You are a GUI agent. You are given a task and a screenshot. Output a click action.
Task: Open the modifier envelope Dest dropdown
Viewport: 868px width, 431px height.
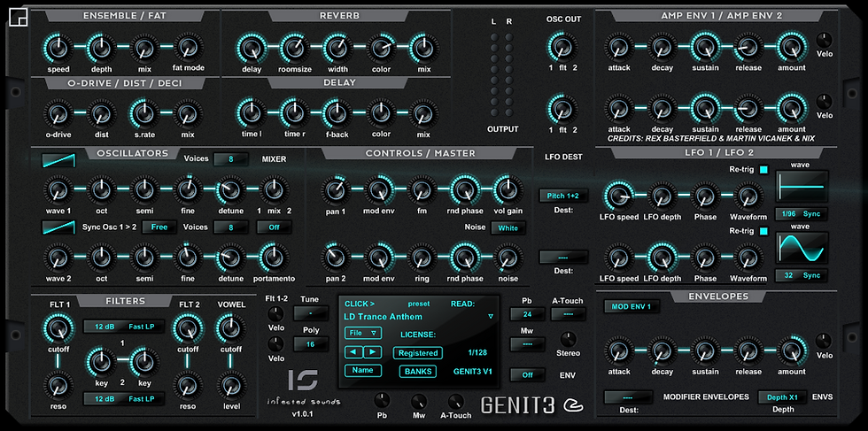pyautogui.click(x=628, y=397)
